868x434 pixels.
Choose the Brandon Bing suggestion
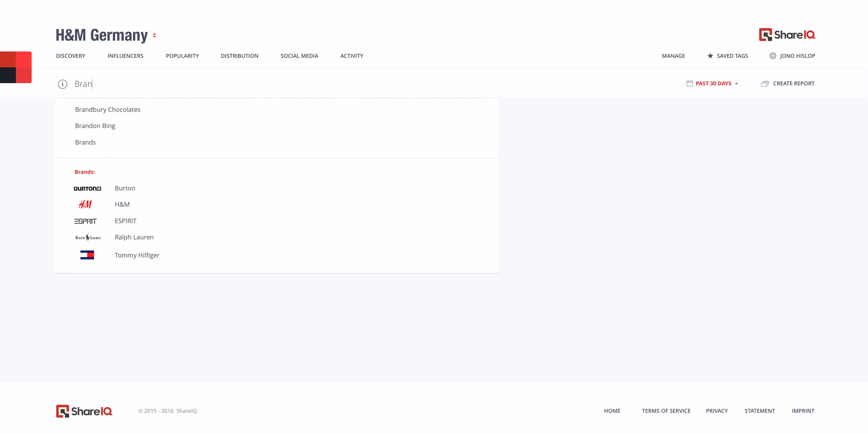[x=95, y=126]
